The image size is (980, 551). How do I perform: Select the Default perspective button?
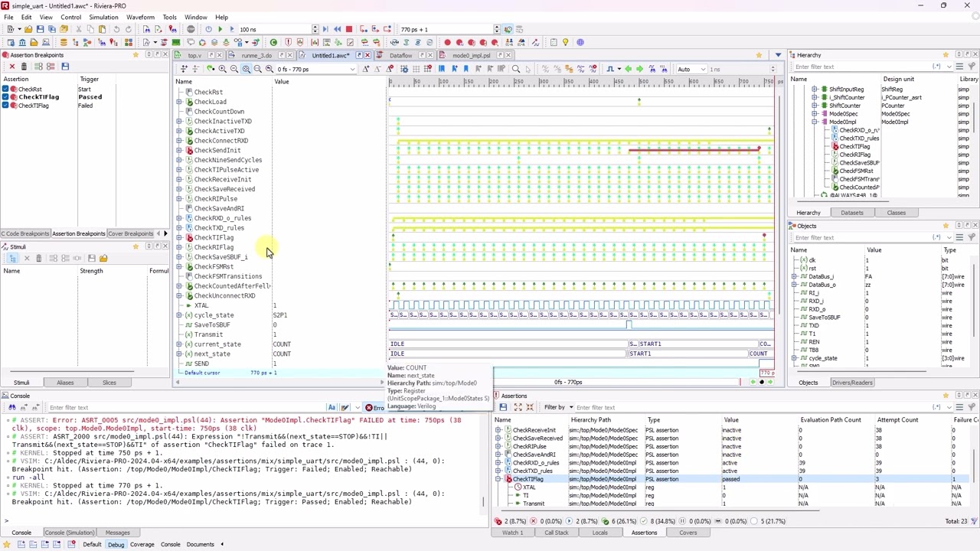tap(92, 544)
